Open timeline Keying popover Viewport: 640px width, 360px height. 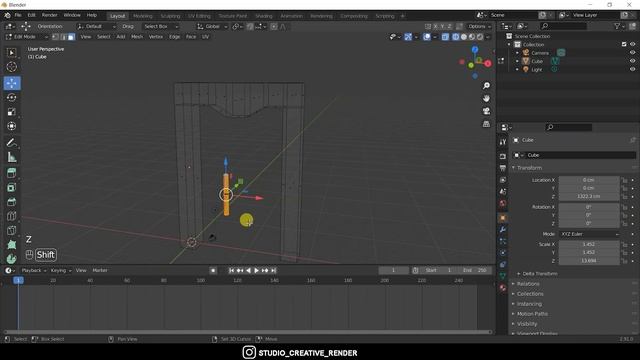tap(61, 270)
